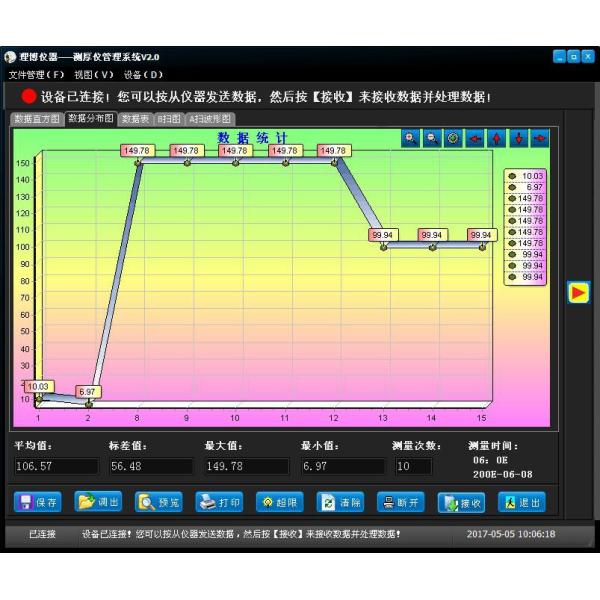
Task: Click the rightmost red arrow chart icon
Action: point(540,139)
